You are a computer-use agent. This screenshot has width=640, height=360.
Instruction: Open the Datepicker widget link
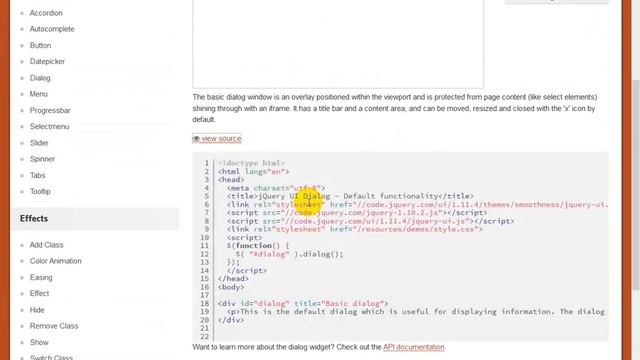click(x=47, y=62)
